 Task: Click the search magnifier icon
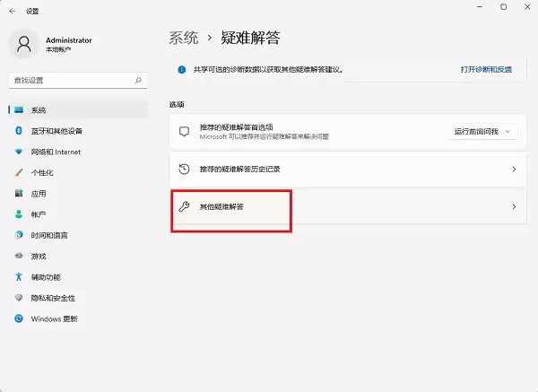(138, 81)
